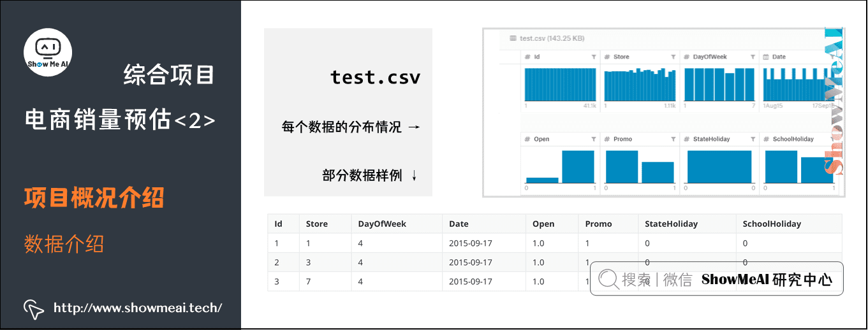Click the cursor icon beside the URL

pos(33,309)
